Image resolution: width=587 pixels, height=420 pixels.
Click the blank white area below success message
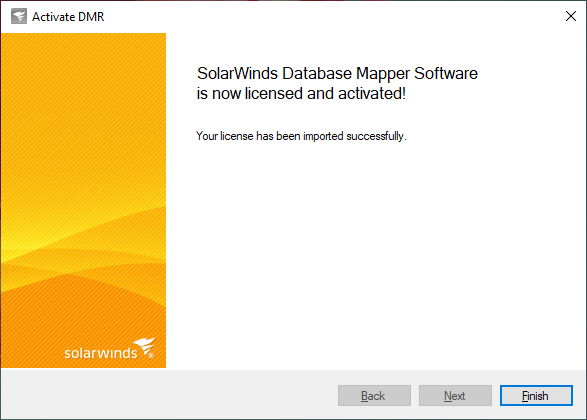[374, 255]
